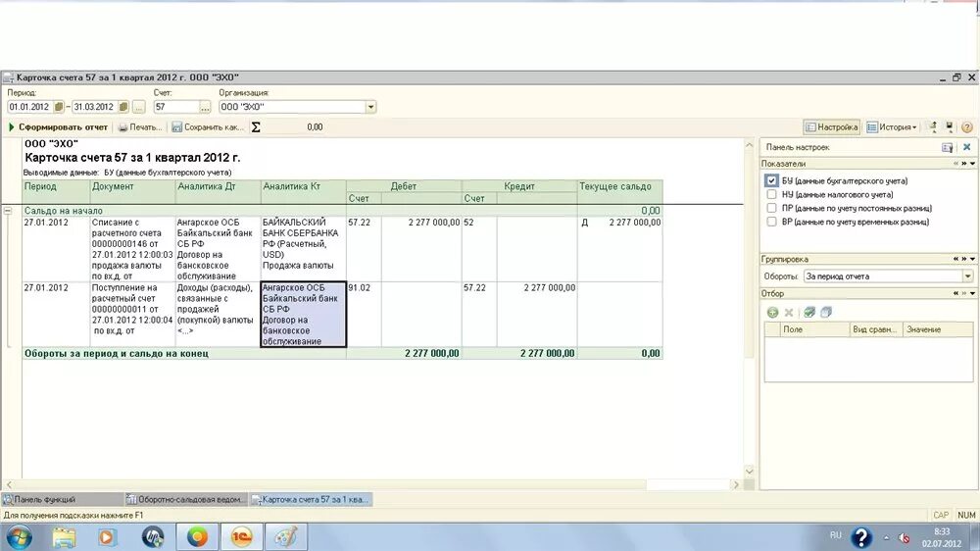
Task: Click left double-arrow in Отбор header
Action: tap(956, 293)
